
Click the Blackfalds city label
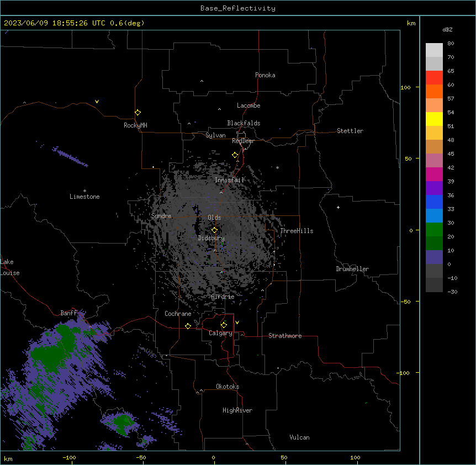pos(244,123)
